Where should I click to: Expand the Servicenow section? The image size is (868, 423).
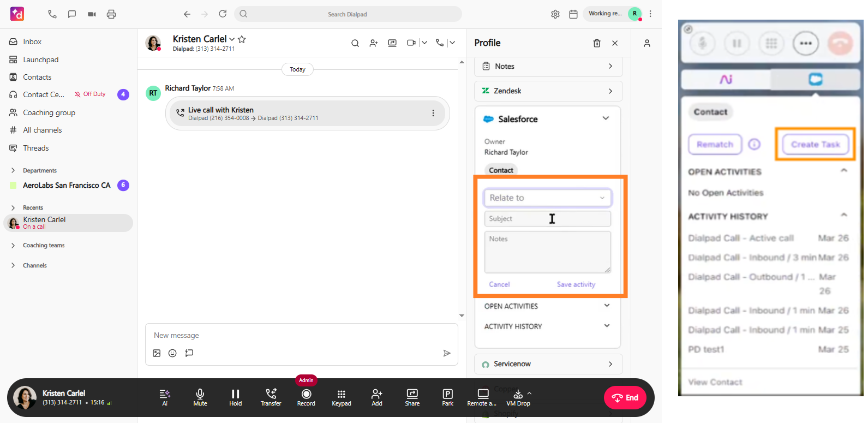coord(548,364)
